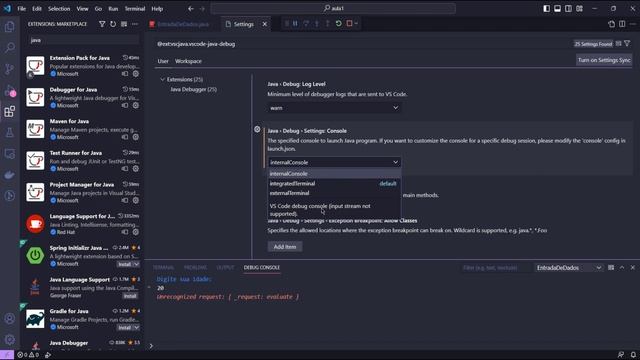Open the Selection menu
The height and width of the screenshot is (360, 640).
tap(59, 9)
